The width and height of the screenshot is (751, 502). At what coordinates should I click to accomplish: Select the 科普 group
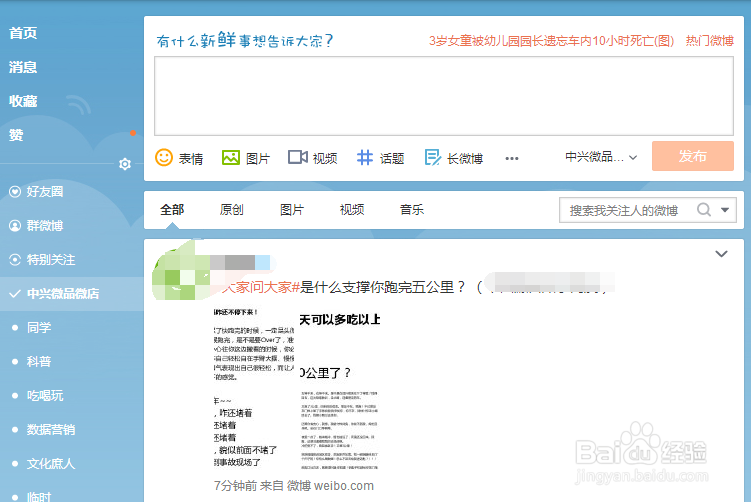(x=39, y=362)
